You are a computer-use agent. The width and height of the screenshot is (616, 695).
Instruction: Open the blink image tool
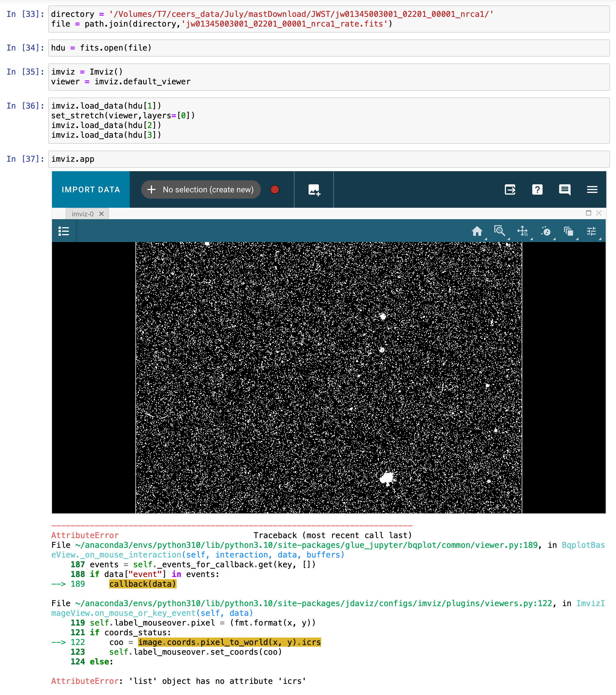(546, 231)
